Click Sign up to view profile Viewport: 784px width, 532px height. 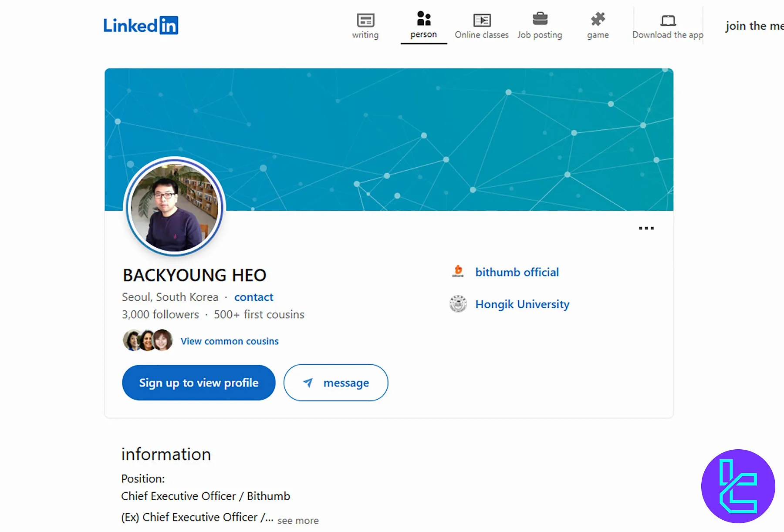pos(199,383)
